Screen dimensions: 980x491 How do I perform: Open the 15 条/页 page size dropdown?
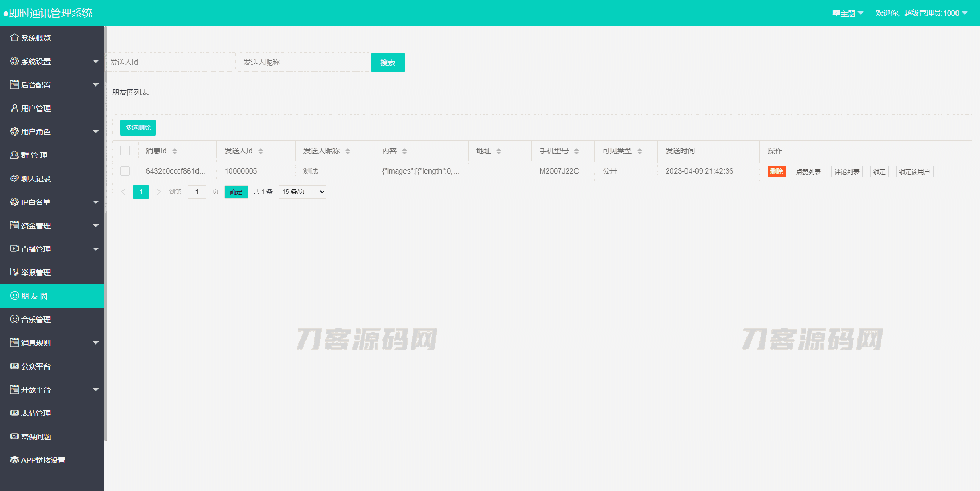(x=302, y=192)
